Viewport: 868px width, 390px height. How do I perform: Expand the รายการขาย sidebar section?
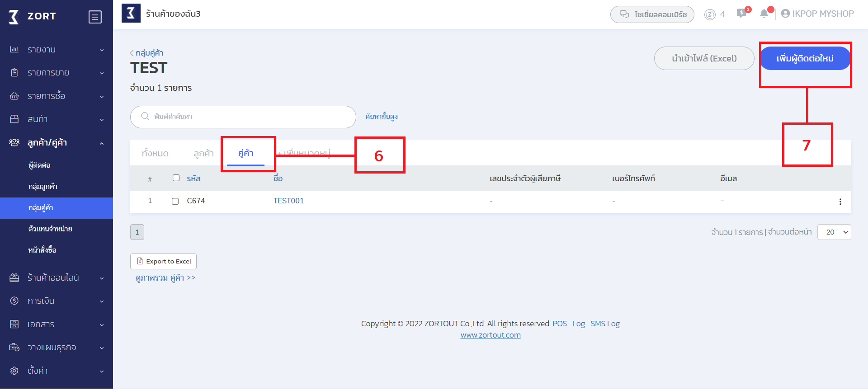pyautogui.click(x=102, y=73)
